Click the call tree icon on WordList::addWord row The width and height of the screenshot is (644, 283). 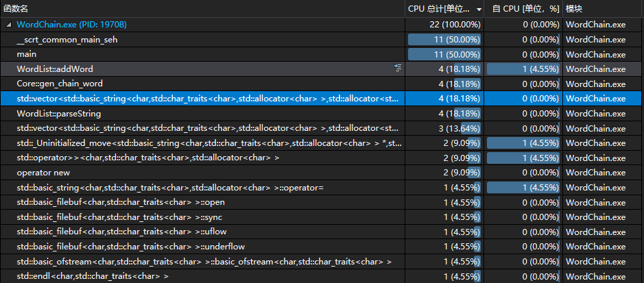coord(398,68)
